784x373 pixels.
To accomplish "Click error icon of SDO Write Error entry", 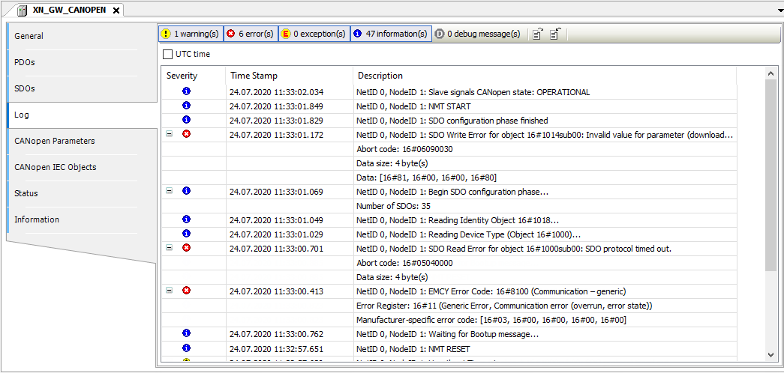I will 186,134.
